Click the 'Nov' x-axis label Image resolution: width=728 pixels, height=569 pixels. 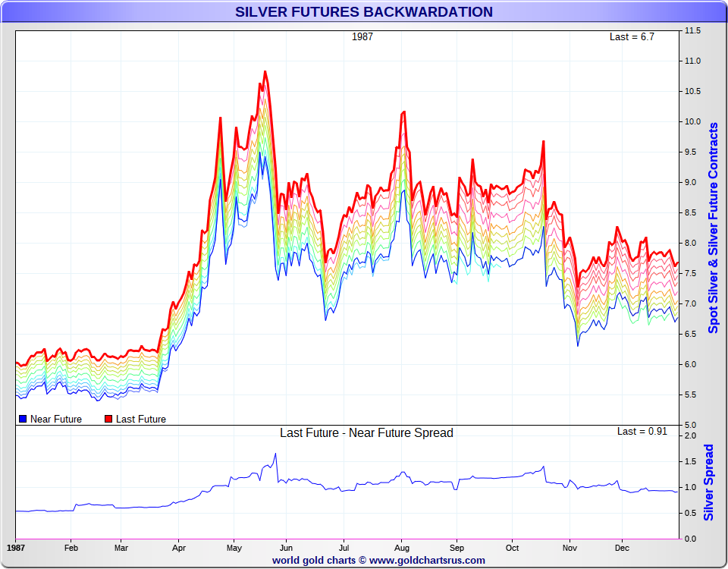click(570, 548)
